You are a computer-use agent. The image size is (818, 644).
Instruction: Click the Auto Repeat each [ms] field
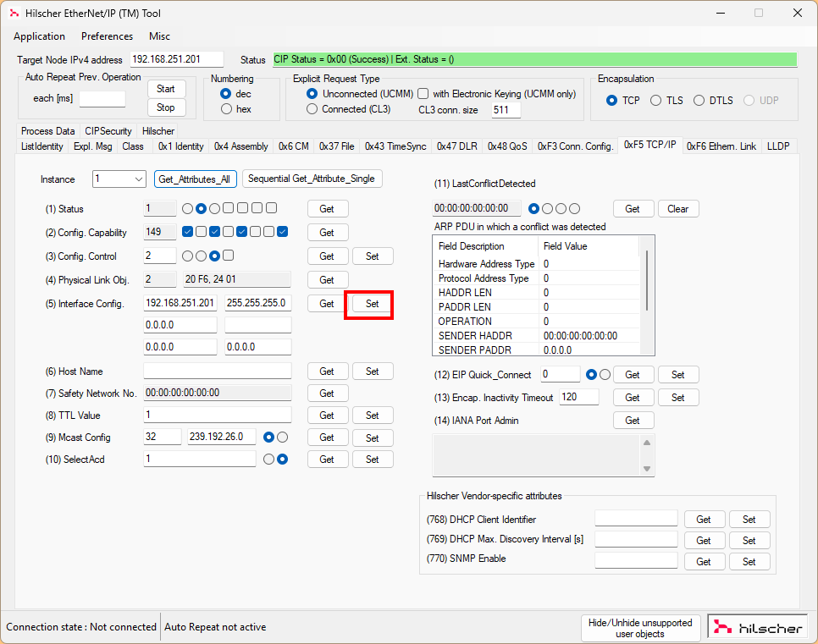pos(102,98)
